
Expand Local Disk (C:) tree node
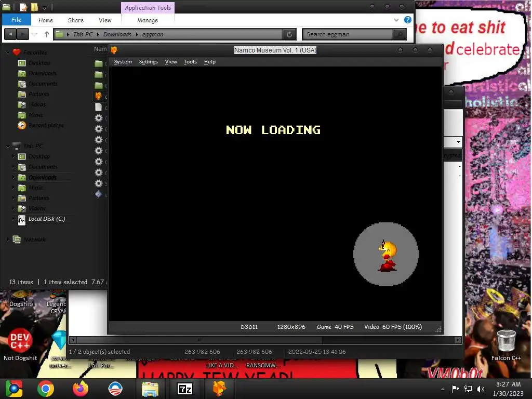click(x=14, y=219)
